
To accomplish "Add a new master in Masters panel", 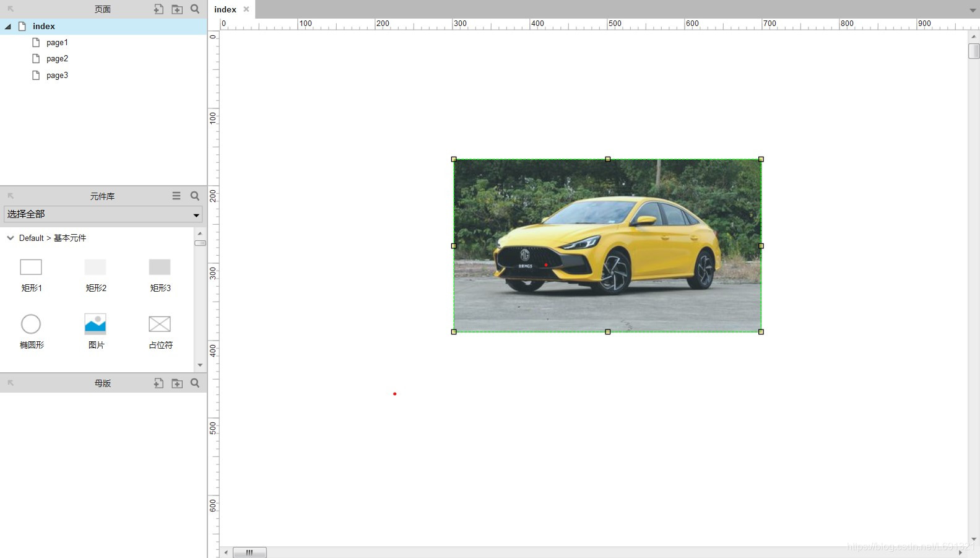I will (x=158, y=383).
